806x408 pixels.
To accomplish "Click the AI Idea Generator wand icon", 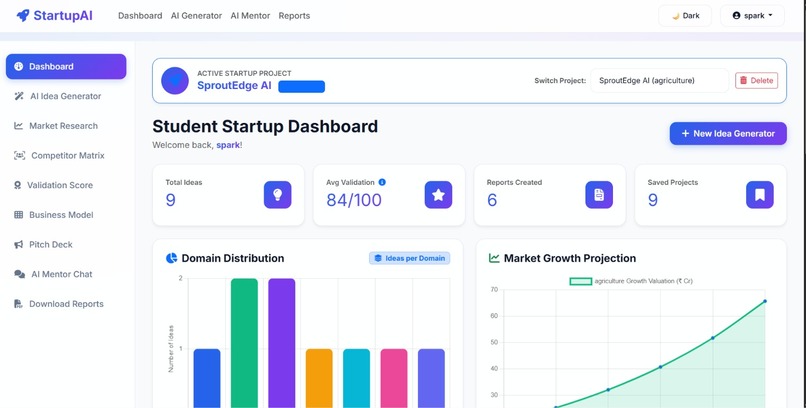I will (x=19, y=96).
